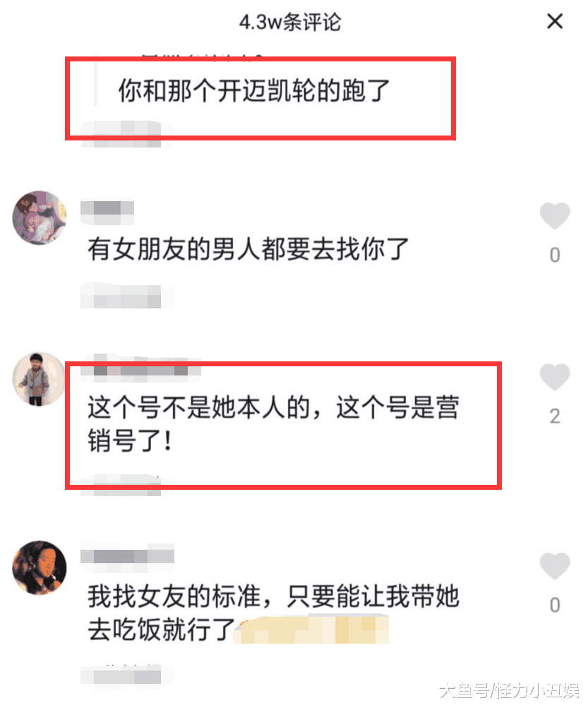This screenshot has width=588, height=710.
Task: Open the child-photo avatar commenter's profile
Action: click(x=39, y=379)
